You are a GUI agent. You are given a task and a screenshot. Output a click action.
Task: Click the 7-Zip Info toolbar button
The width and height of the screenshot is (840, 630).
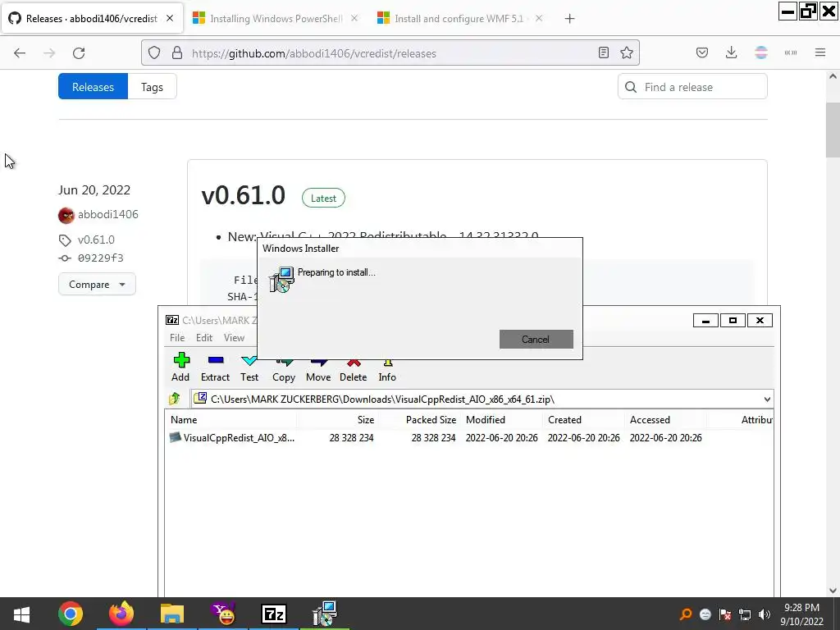click(x=387, y=367)
